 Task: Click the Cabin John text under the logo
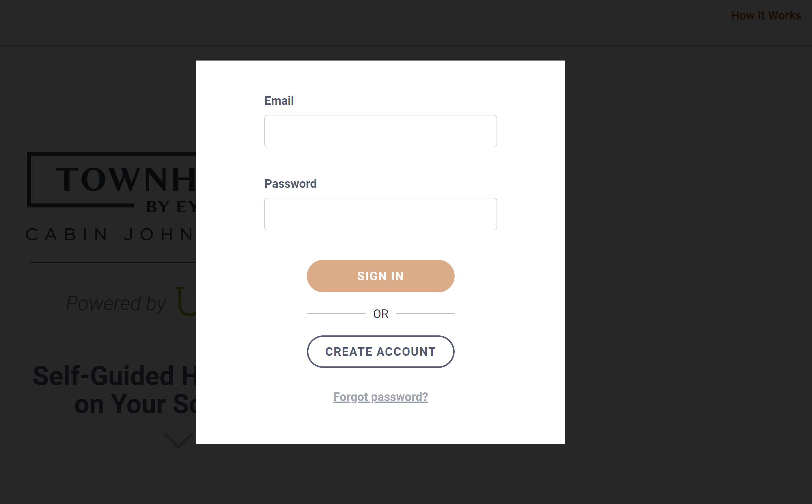110,235
